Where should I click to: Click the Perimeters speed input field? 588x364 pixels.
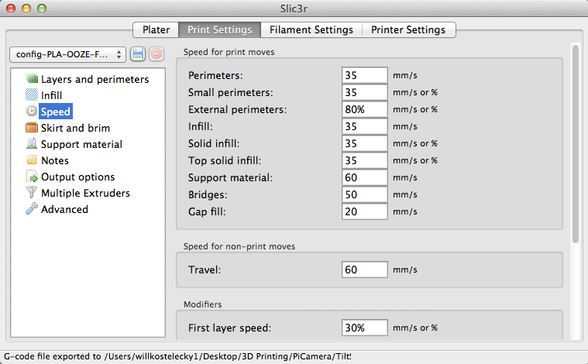[364, 75]
